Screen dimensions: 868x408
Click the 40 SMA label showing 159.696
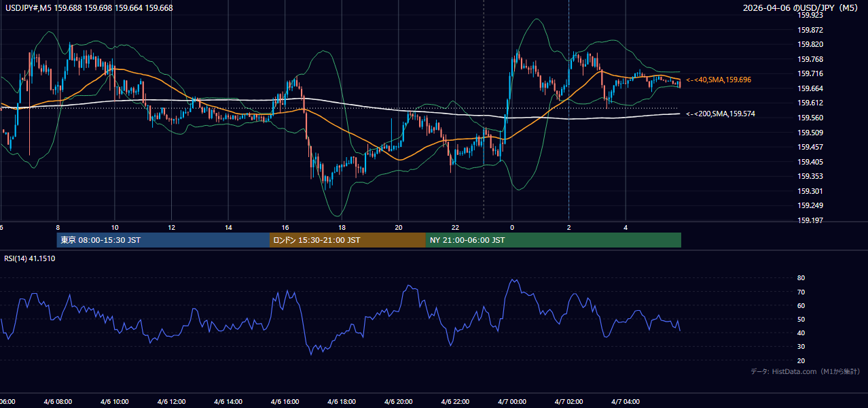tap(718, 80)
